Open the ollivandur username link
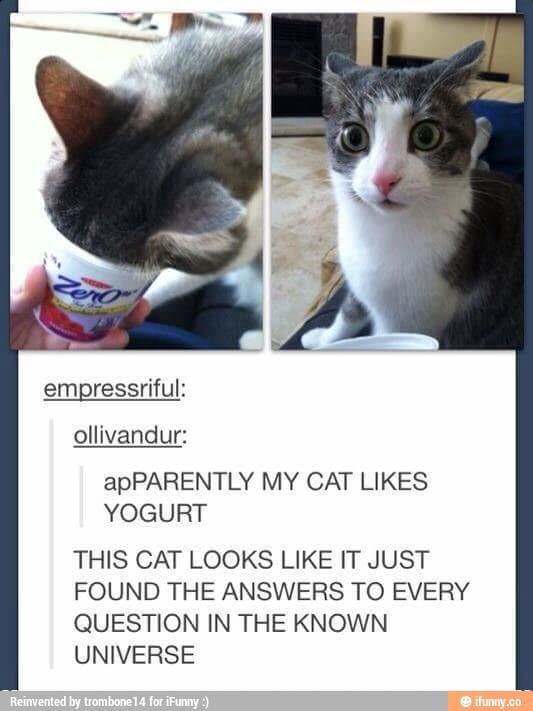The image size is (533, 711). (129, 436)
